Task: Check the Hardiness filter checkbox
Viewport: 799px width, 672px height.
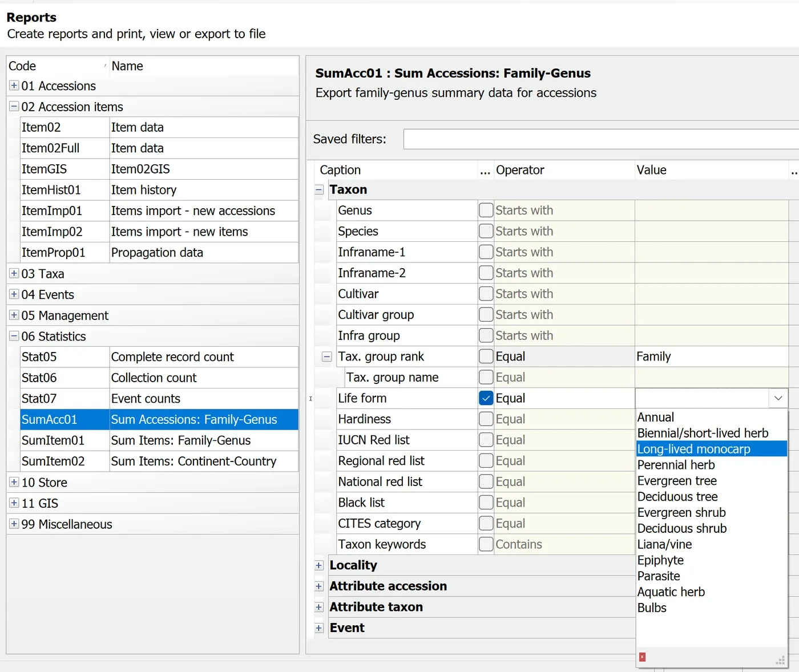Action: click(486, 419)
